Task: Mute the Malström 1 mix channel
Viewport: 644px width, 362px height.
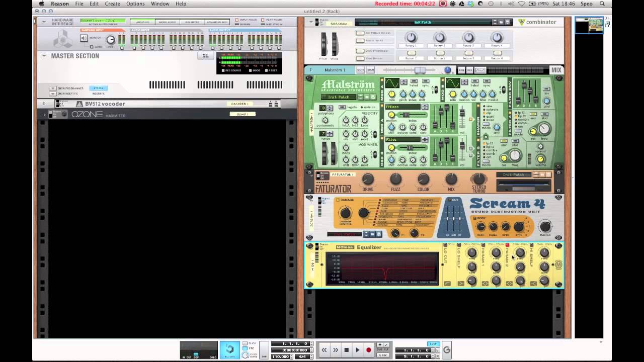Action: coord(360,70)
